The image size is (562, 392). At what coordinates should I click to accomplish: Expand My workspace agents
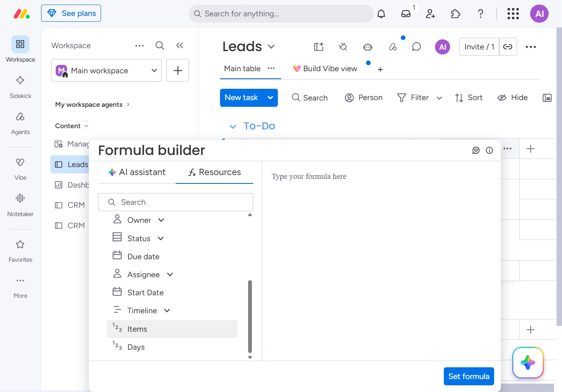[x=92, y=104]
